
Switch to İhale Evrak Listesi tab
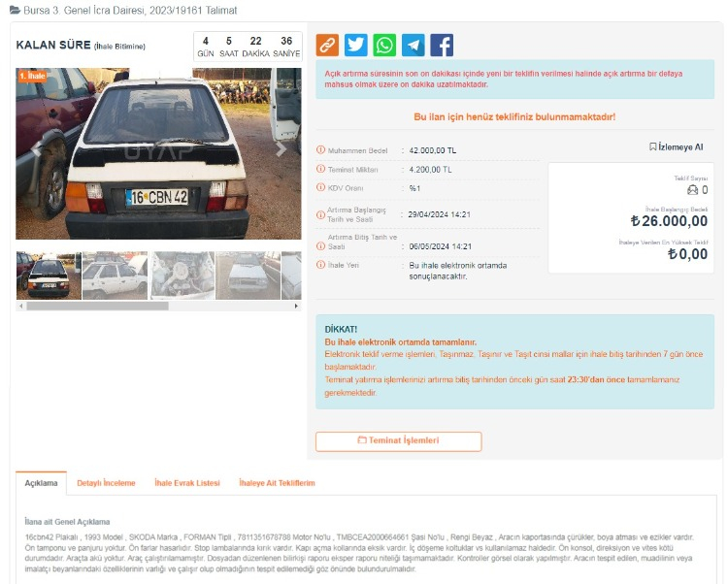coord(187,483)
